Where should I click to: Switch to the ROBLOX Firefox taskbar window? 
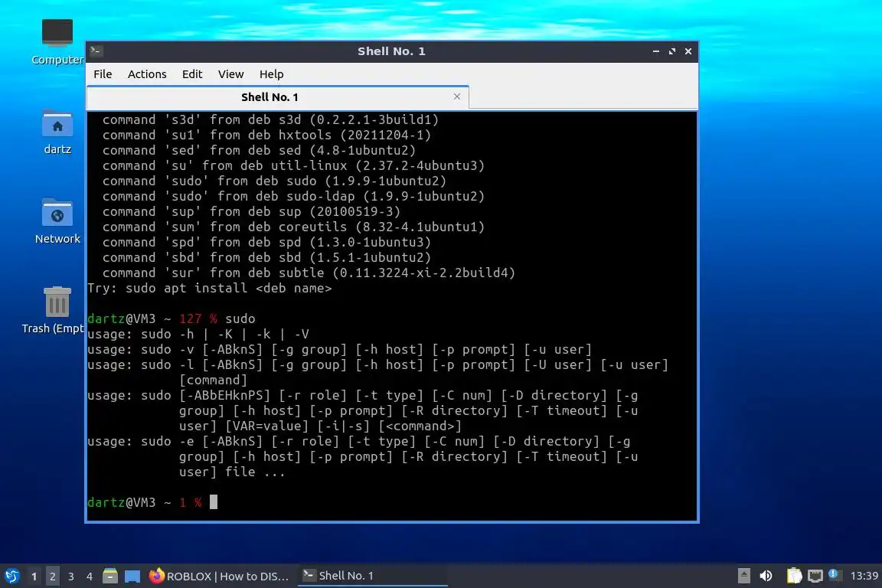220,576
